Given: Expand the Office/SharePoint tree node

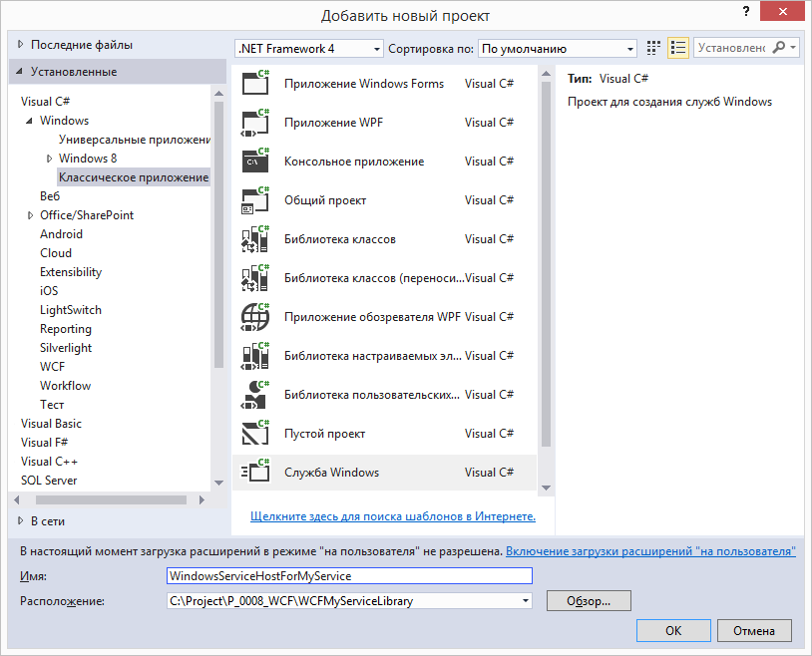Looking at the screenshot, I should pos(31,215).
